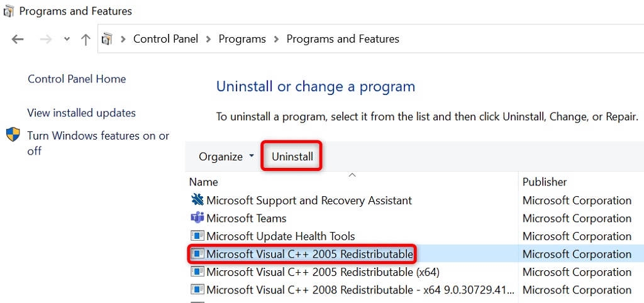Open the Control Panel Home link

tap(77, 79)
